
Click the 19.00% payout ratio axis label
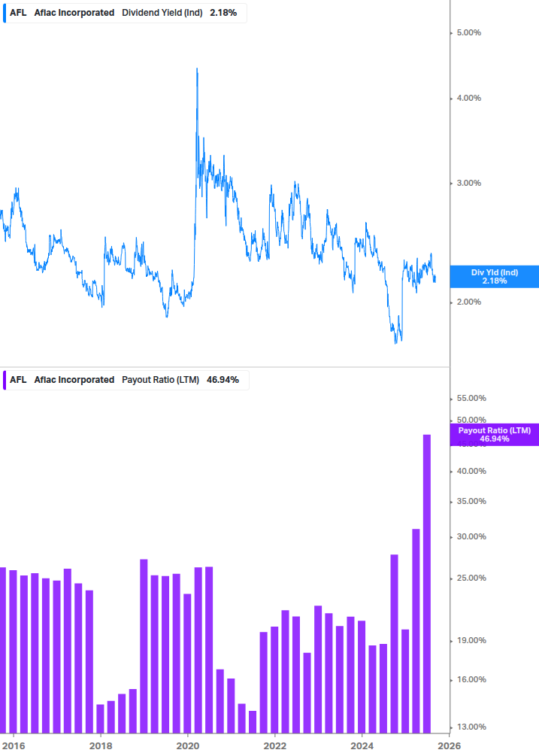(471, 641)
